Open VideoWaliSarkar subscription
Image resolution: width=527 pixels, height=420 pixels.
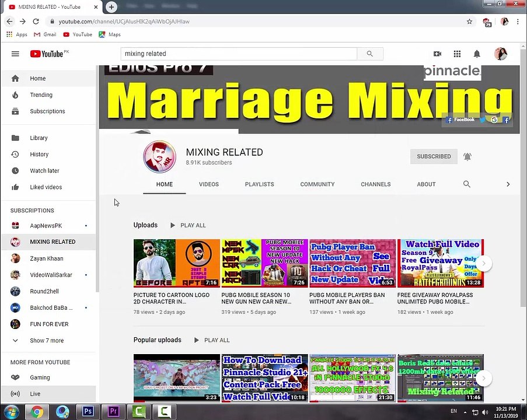(x=48, y=275)
